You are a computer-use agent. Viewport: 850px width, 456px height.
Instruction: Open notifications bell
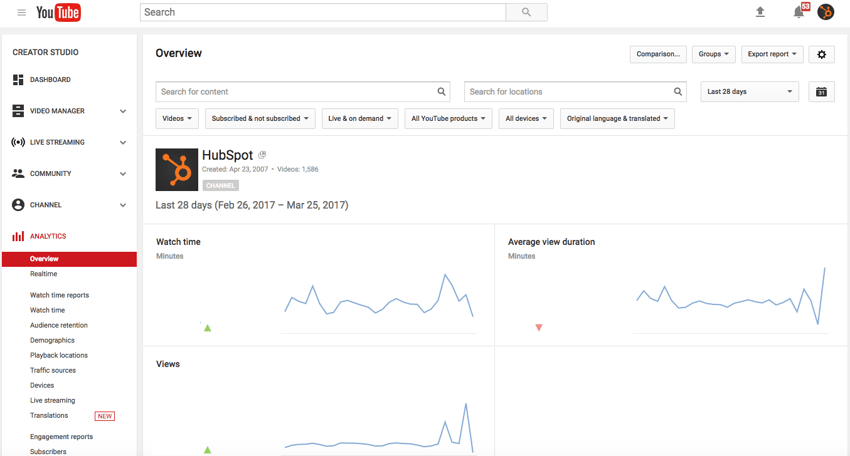799,12
